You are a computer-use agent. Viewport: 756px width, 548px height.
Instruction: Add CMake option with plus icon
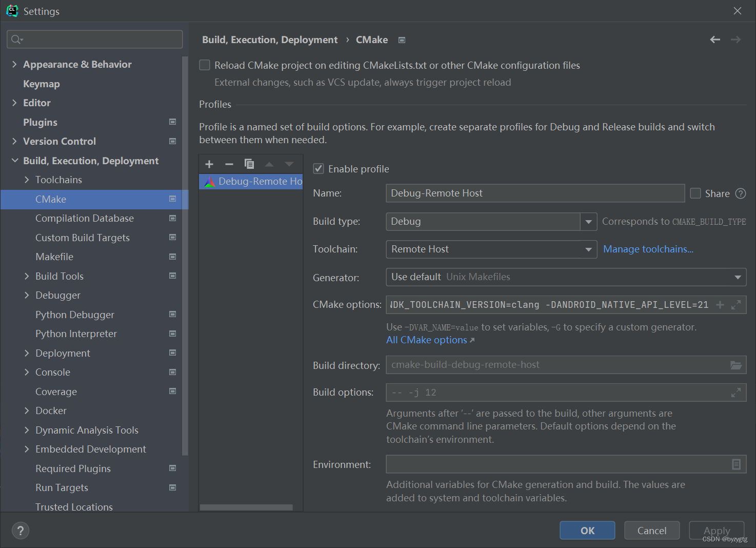720,305
